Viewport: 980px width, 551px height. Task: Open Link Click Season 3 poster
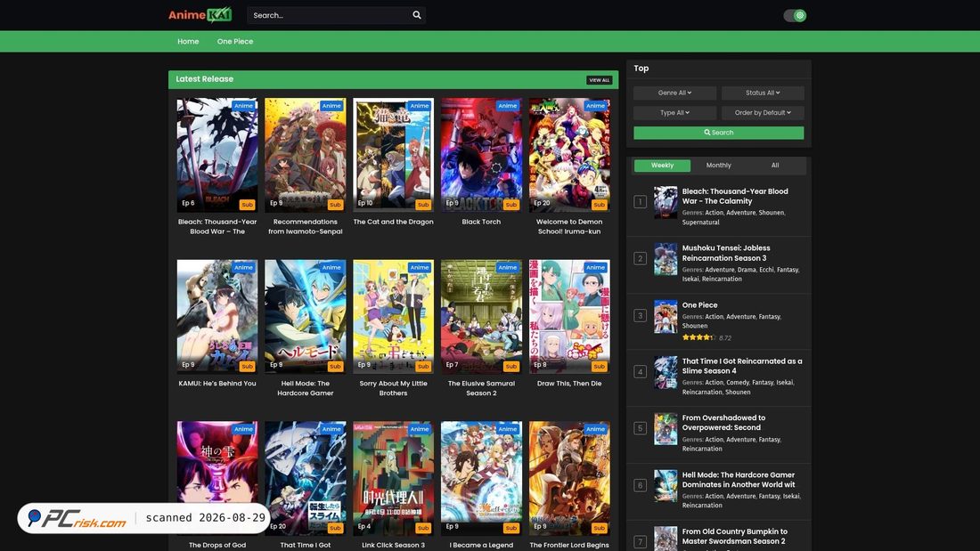coord(393,478)
